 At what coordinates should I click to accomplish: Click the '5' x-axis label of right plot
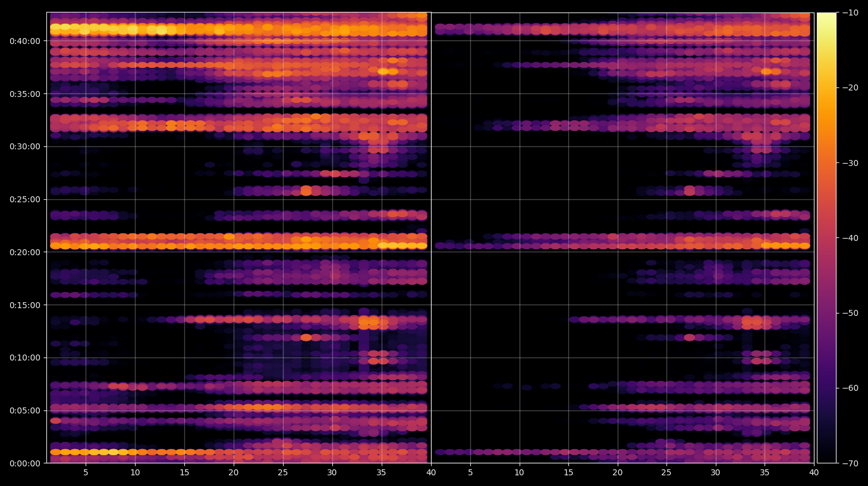click(470, 473)
